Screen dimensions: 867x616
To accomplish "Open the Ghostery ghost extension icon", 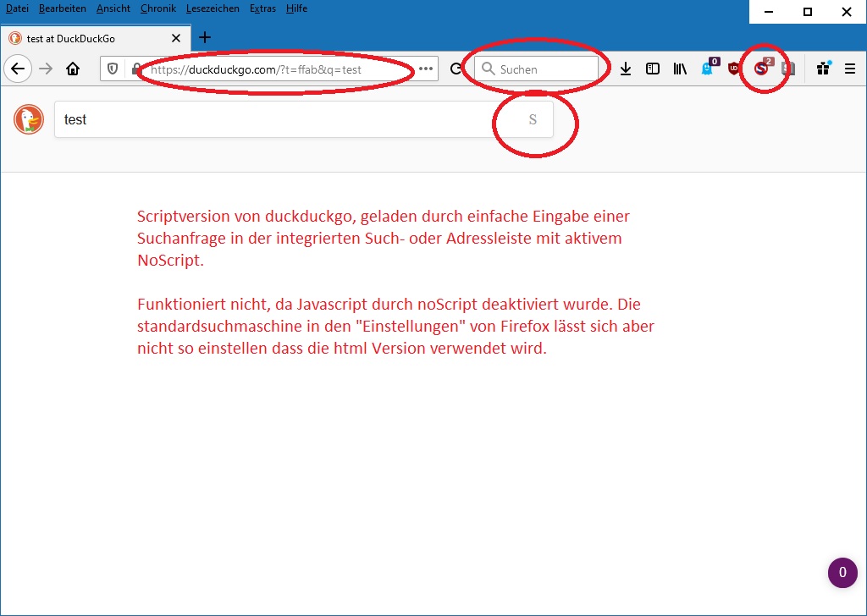I will 709,68.
